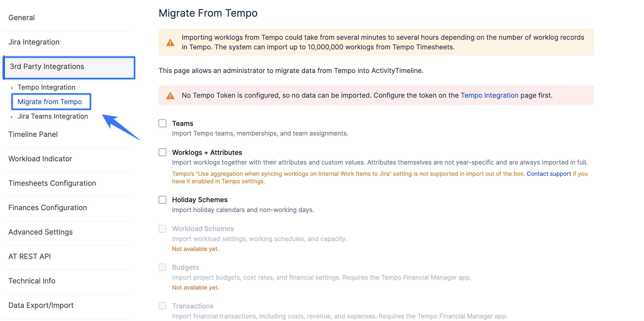
Task: View the Technical Info section
Action: 32,281
